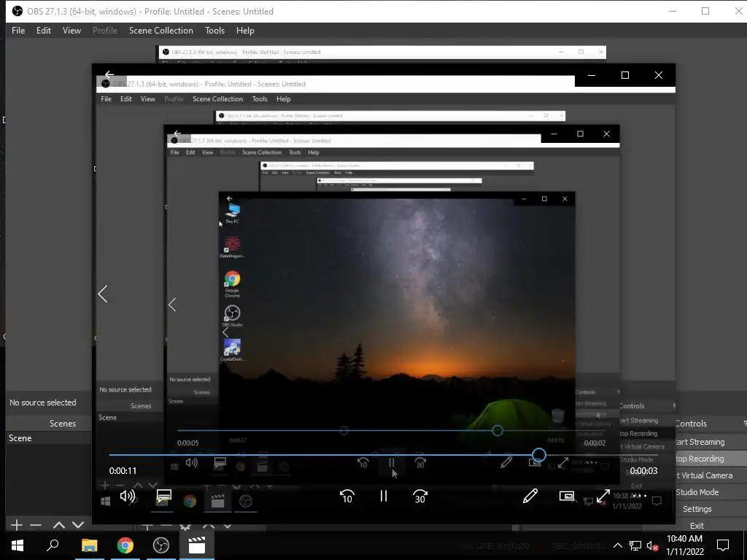Image resolution: width=747 pixels, height=560 pixels.
Task: Open Windows taskbar search
Action: (53, 545)
